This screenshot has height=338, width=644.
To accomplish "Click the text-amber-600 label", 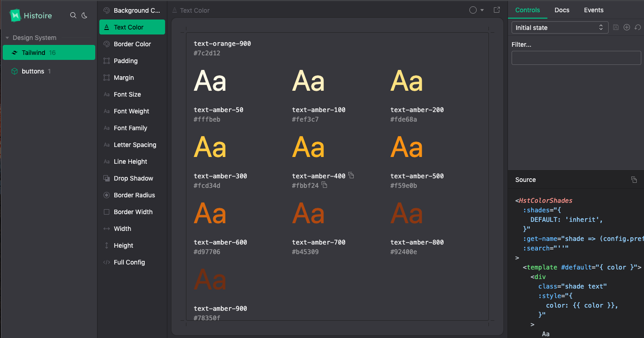I will [x=220, y=242].
